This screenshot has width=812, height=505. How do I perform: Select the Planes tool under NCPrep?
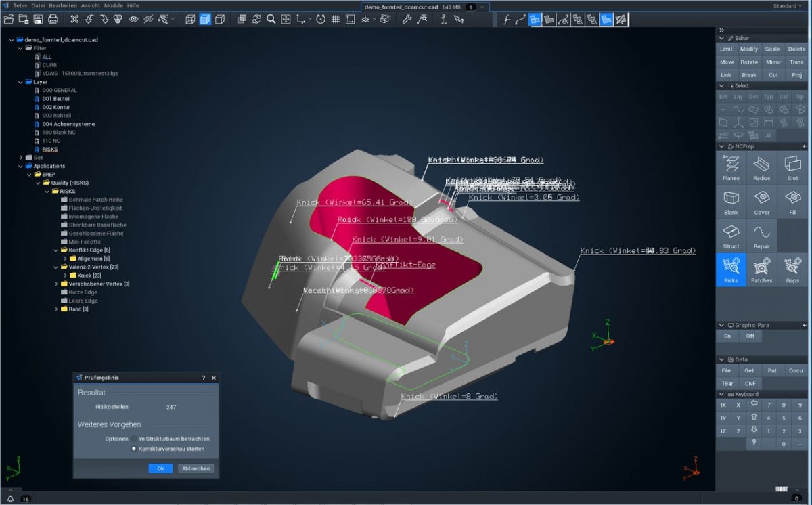(731, 167)
